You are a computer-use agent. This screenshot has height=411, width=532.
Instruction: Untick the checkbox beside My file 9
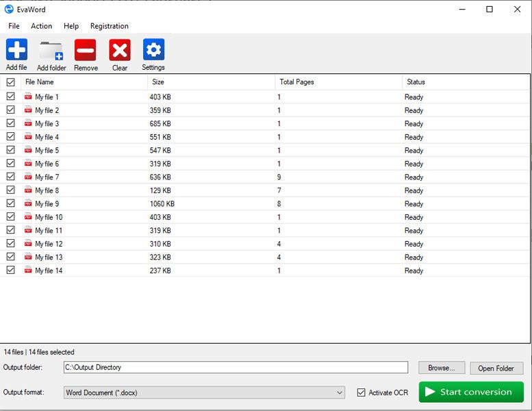(10, 204)
